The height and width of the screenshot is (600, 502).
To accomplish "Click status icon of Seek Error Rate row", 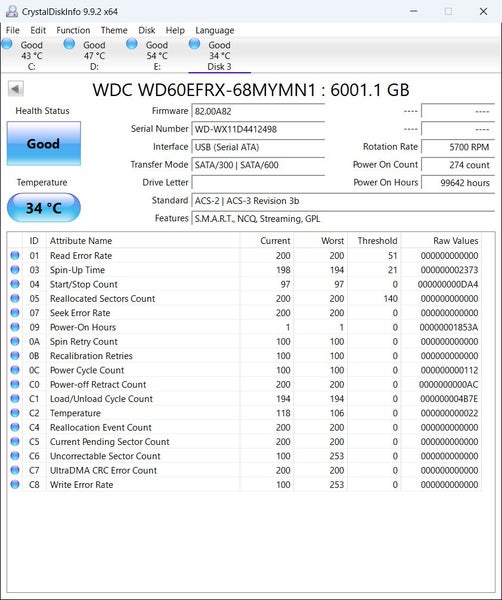I will coord(15,313).
